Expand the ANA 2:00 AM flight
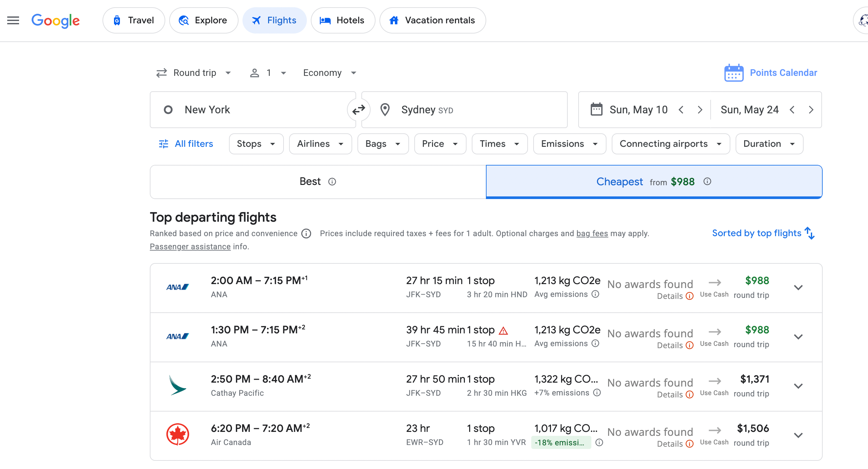 (798, 288)
